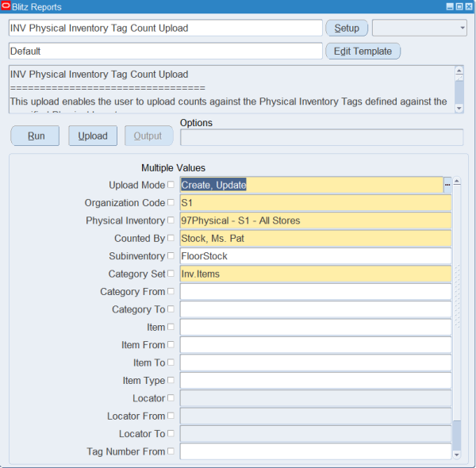Click the Tag Number From field
The height and width of the screenshot is (468, 476).
(316, 451)
